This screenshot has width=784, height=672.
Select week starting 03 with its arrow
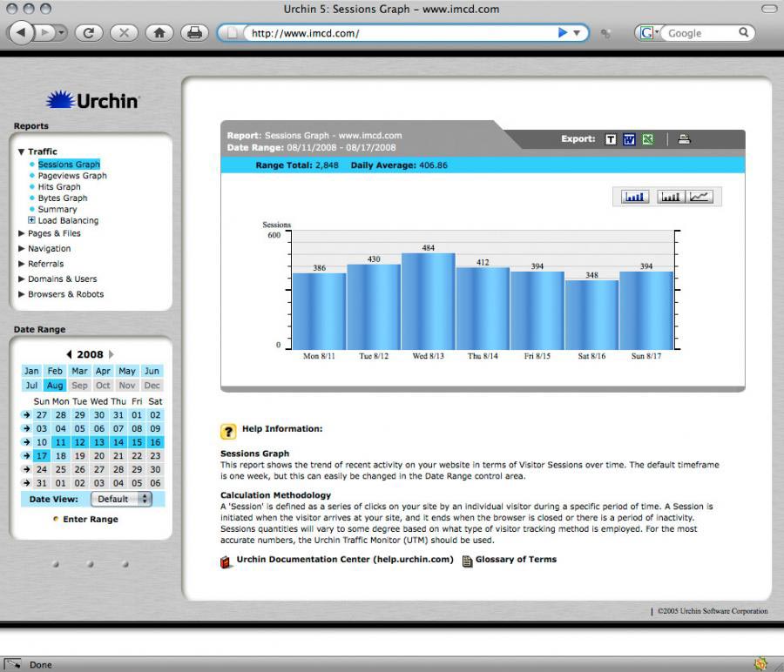[x=26, y=428]
